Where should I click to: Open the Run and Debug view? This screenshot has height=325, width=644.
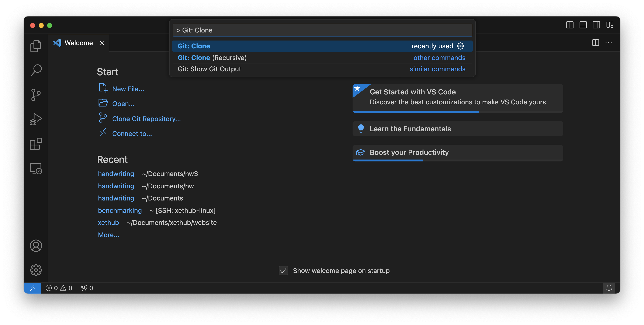[x=36, y=119]
